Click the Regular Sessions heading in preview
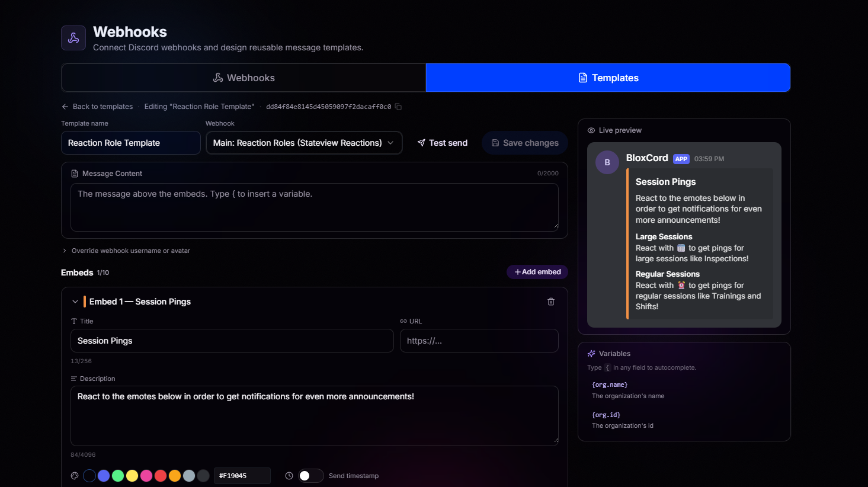868x487 pixels. tap(668, 274)
